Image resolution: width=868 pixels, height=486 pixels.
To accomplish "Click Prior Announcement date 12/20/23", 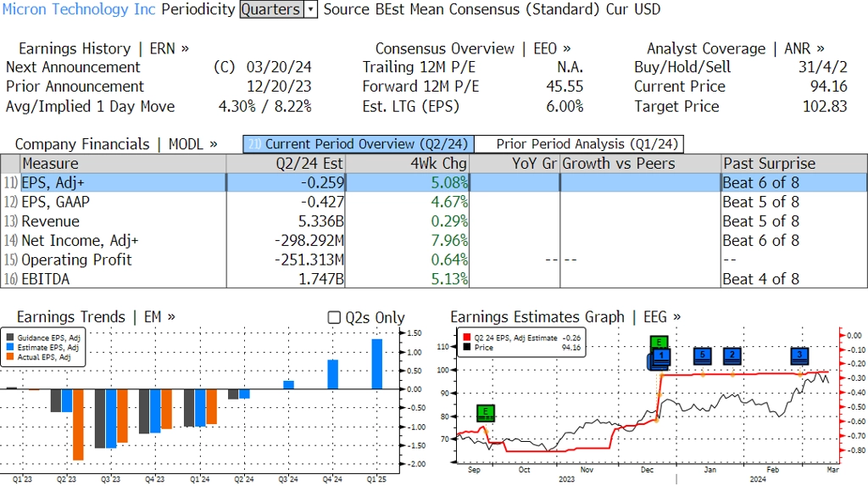I will pos(279,87).
